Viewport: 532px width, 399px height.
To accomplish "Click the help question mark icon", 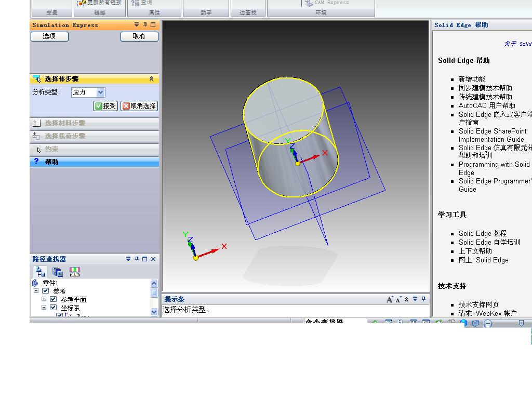I will [x=36, y=161].
